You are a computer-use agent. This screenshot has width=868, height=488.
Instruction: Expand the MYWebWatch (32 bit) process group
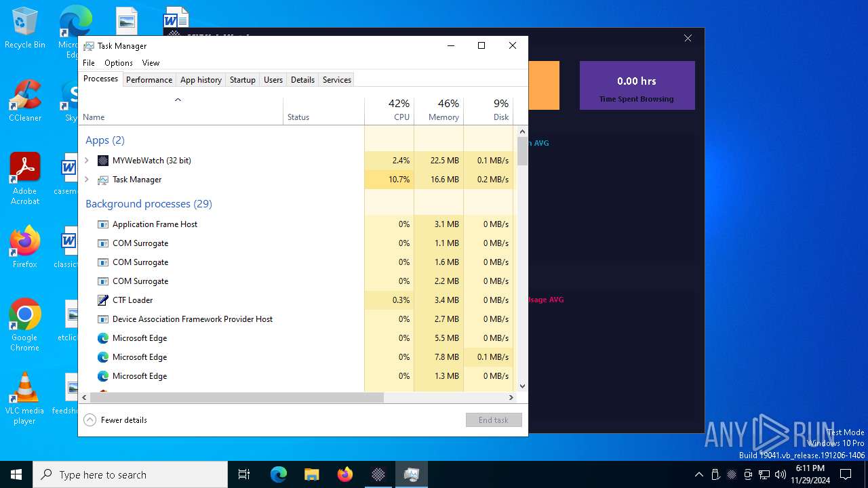pyautogui.click(x=87, y=161)
